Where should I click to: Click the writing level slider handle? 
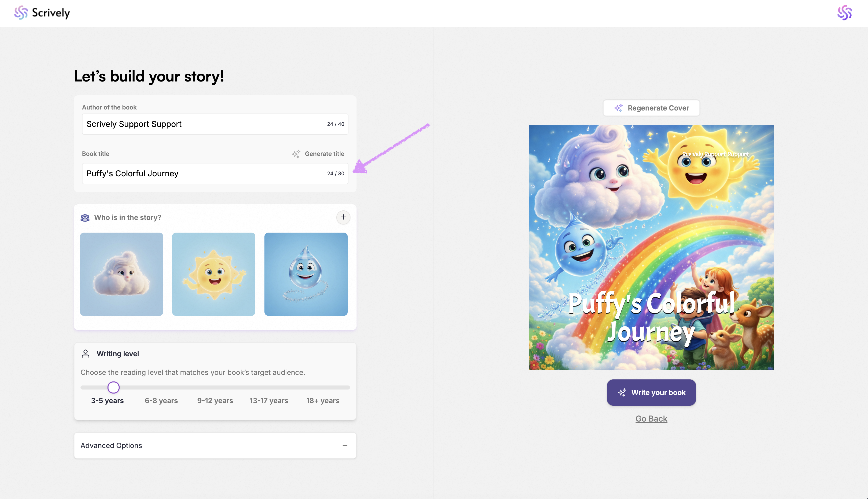pos(114,387)
